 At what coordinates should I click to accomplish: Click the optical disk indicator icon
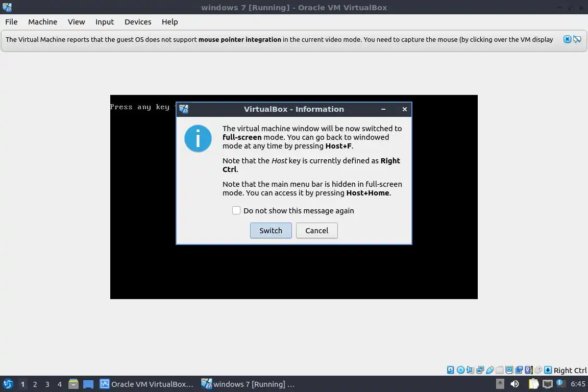tap(460, 370)
